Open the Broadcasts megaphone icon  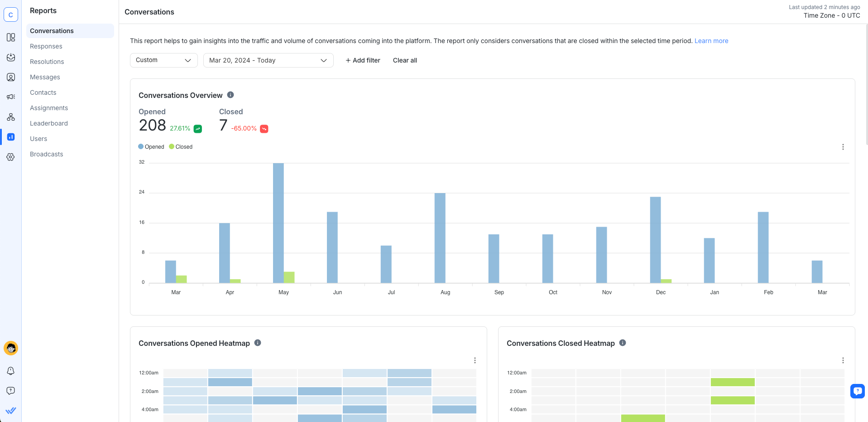coord(10,96)
